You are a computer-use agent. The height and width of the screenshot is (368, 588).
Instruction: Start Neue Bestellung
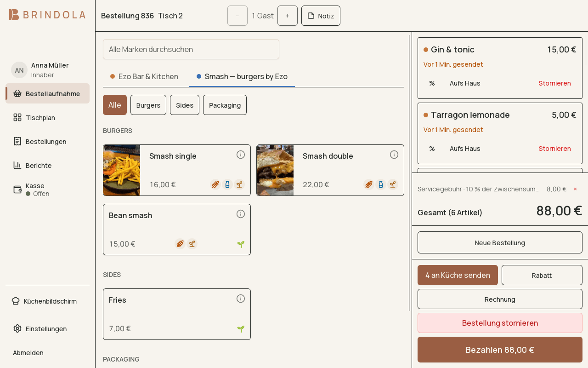[500, 242]
